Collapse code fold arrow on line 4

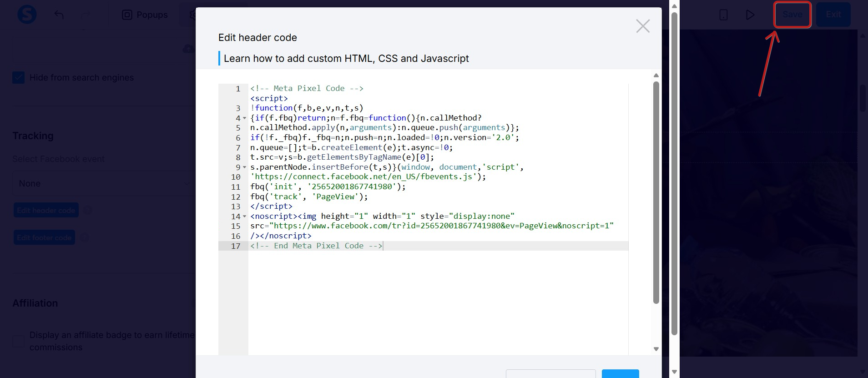coord(245,118)
